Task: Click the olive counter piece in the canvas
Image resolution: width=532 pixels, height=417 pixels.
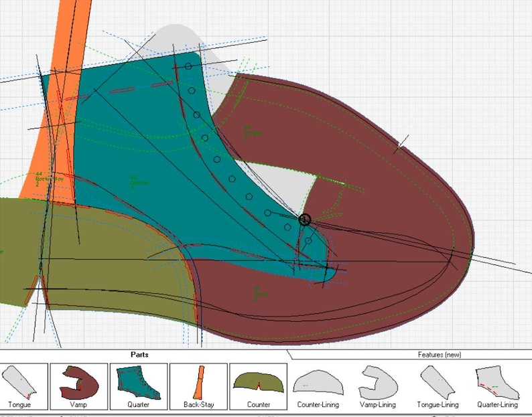Action: tap(102, 258)
